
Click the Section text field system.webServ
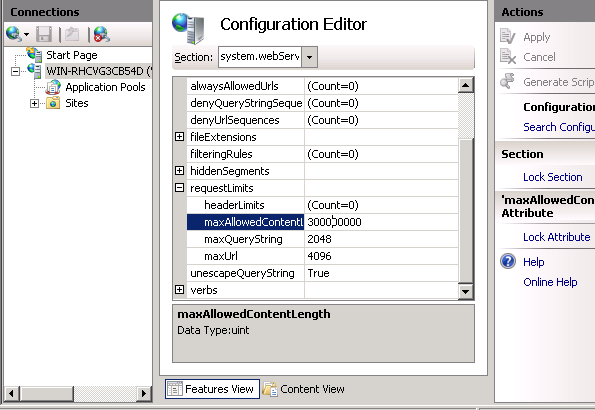(x=260, y=57)
